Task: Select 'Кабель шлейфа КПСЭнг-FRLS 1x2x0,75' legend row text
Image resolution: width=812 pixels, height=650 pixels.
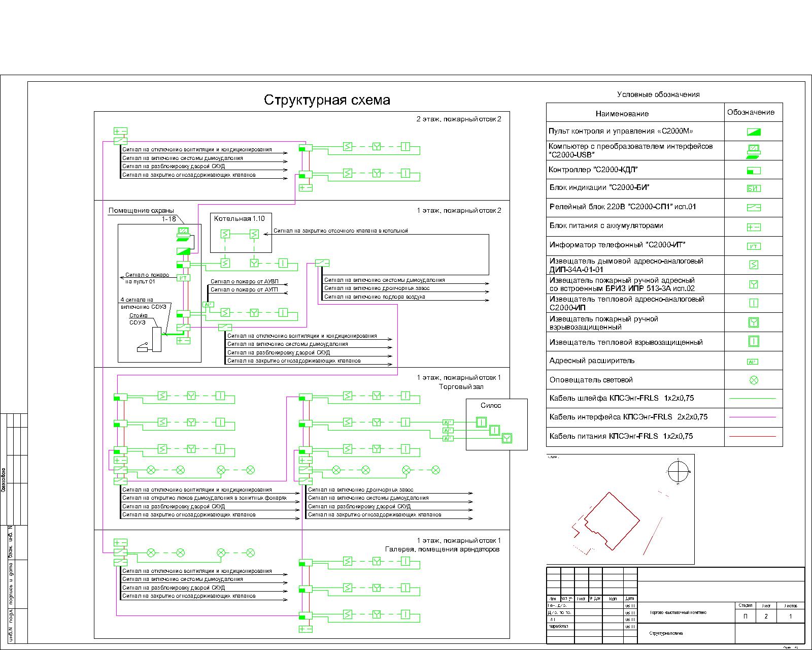Action: coord(622,398)
